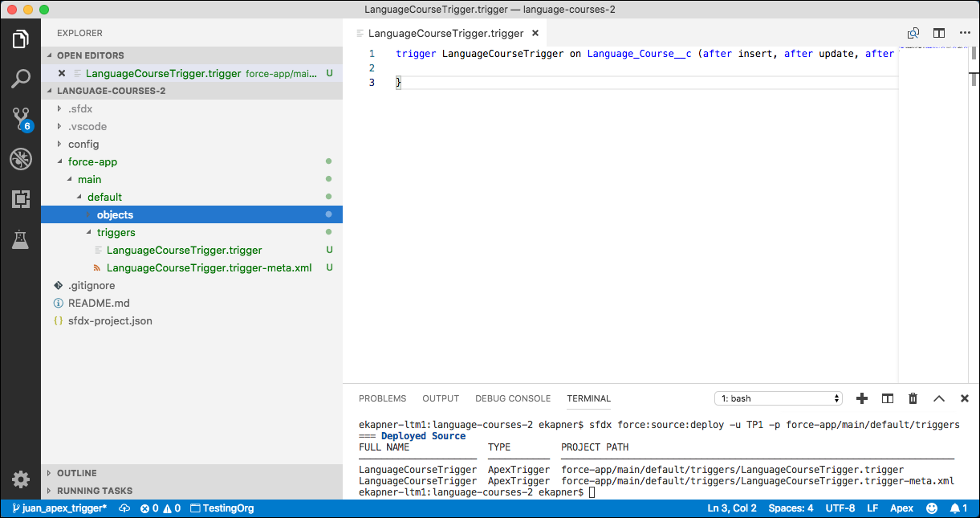Select LanguageCourseTrigger.trigger-meta.xml in the tree
Screen dimensions: 980x518
tap(208, 267)
